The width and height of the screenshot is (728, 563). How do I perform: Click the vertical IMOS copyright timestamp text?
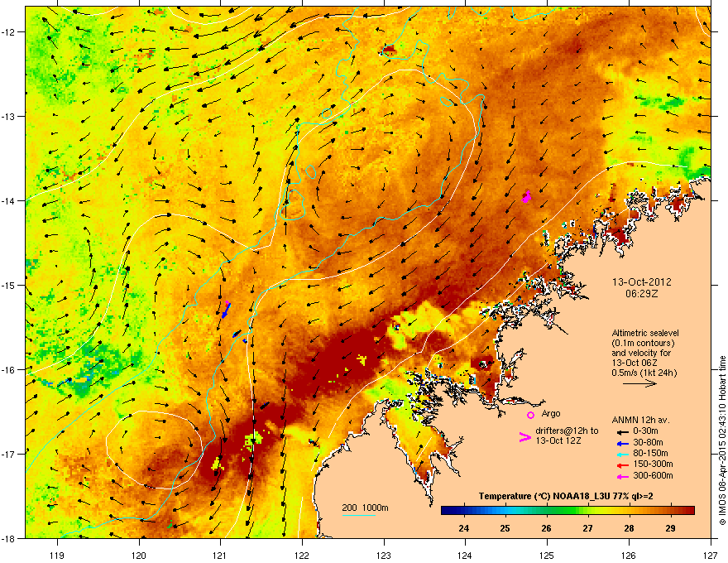tap(722, 440)
